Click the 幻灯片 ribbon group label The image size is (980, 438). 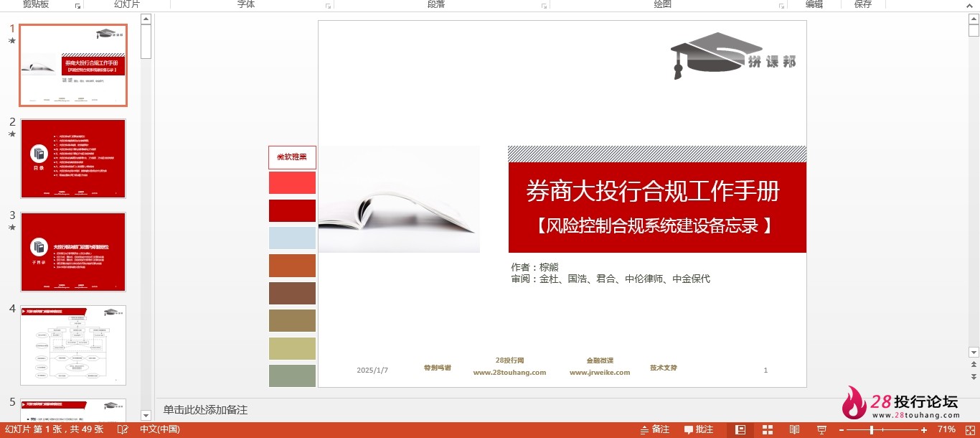(x=127, y=4)
